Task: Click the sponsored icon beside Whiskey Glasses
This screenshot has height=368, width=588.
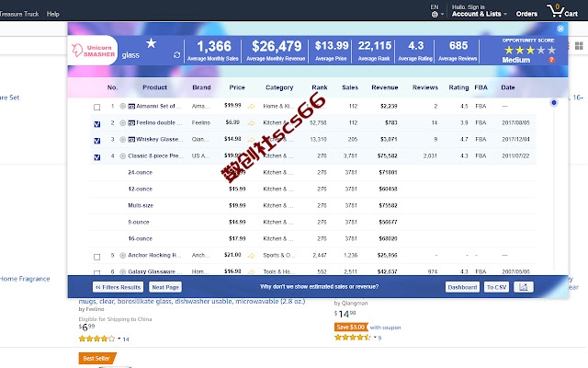Action: tap(131, 139)
